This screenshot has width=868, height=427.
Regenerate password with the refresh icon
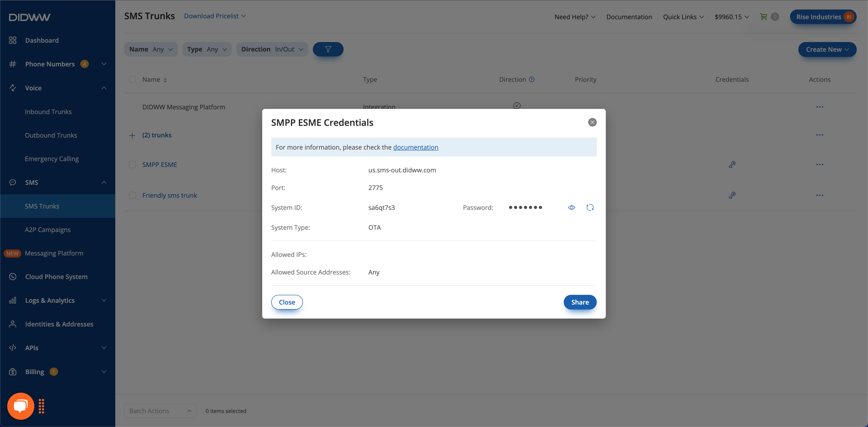pos(590,207)
